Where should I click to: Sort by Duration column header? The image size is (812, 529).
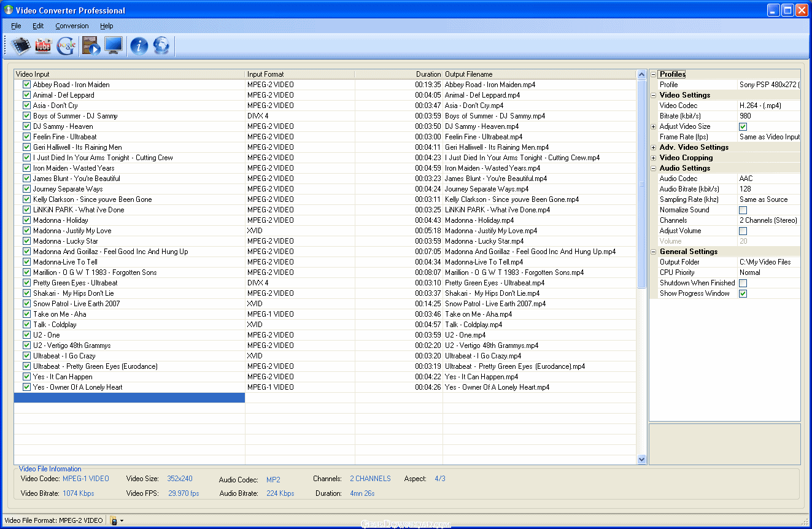[399, 74]
